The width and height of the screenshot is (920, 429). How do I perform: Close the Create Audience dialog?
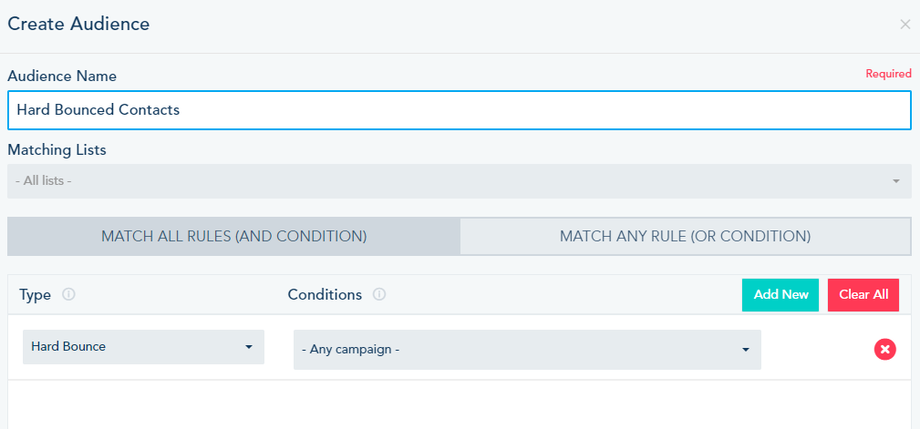(x=905, y=24)
